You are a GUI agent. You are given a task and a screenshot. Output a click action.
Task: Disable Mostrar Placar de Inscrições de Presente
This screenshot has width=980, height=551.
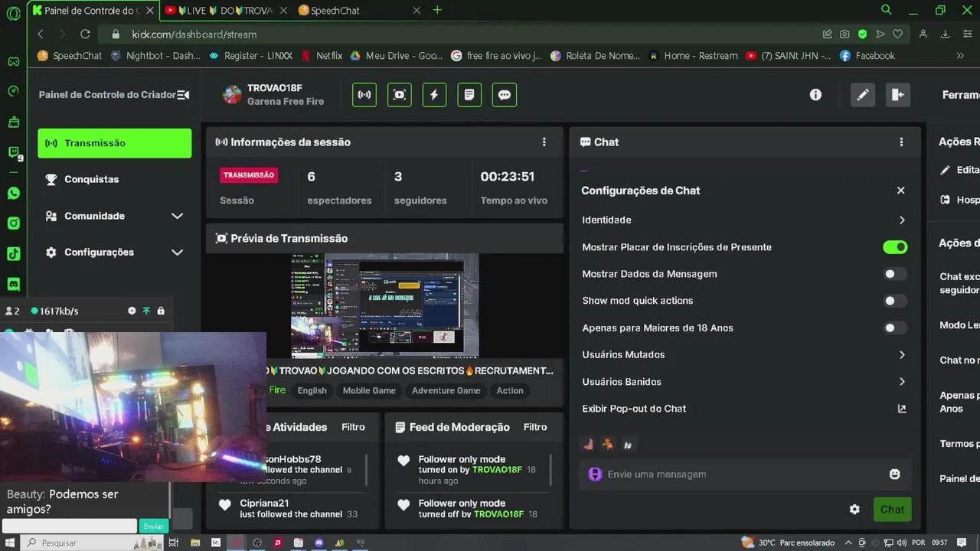pyautogui.click(x=895, y=246)
